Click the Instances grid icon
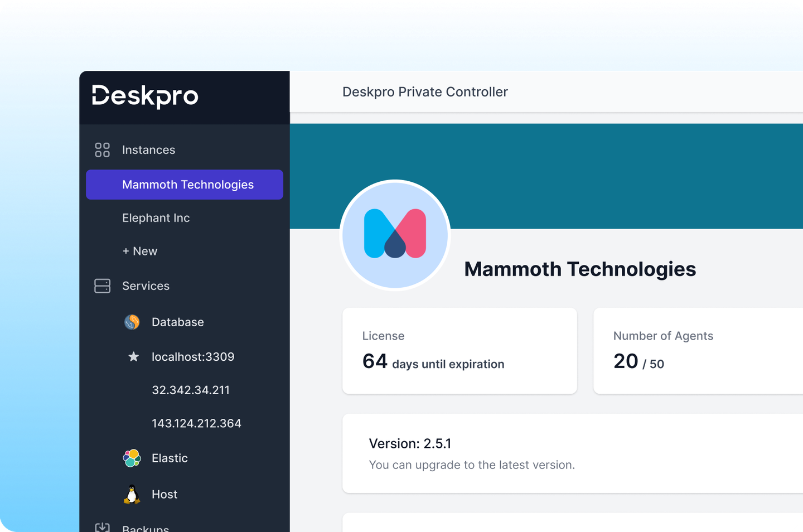803x532 pixels. click(102, 149)
